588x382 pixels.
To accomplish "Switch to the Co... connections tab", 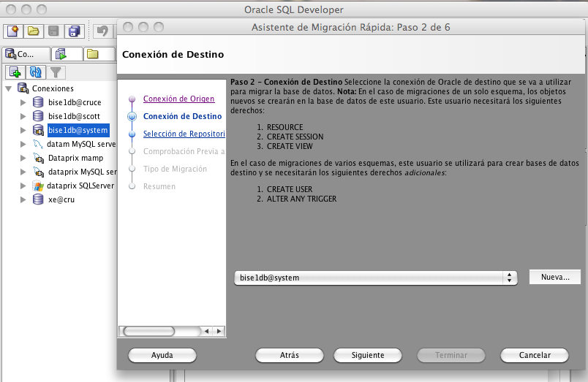I will (x=26, y=54).
